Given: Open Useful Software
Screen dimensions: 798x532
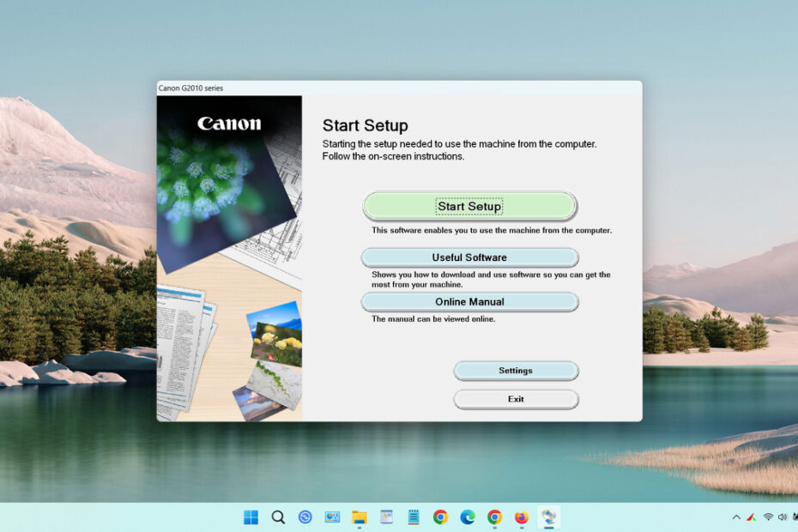Looking at the screenshot, I should [x=469, y=257].
